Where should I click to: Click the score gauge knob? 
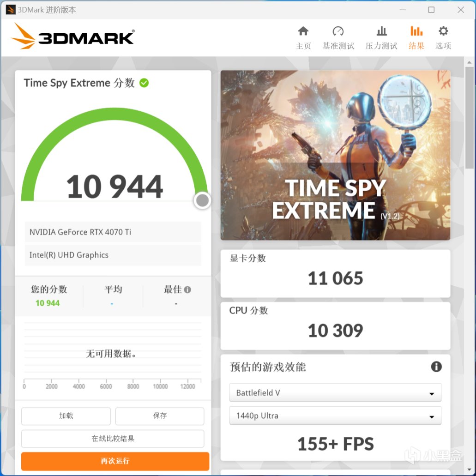click(203, 200)
